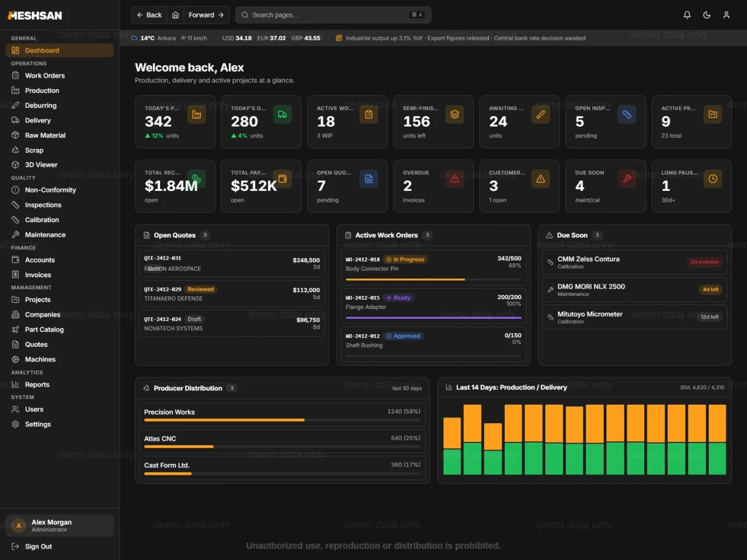
Task: Click the Reports chart icon
Action: click(x=15, y=384)
